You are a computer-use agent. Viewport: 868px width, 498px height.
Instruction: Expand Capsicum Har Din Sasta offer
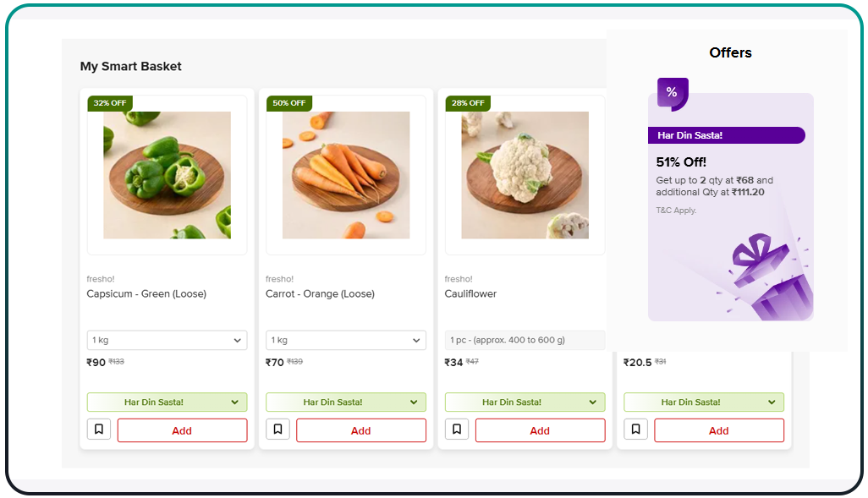click(167, 402)
